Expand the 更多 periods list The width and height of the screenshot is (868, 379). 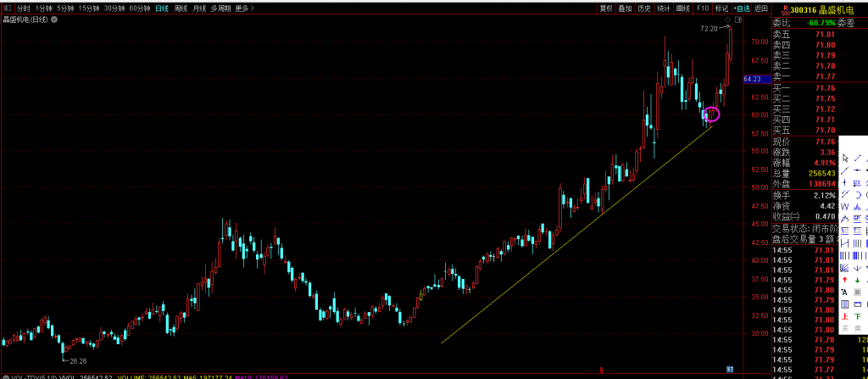click(x=244, y=8)
